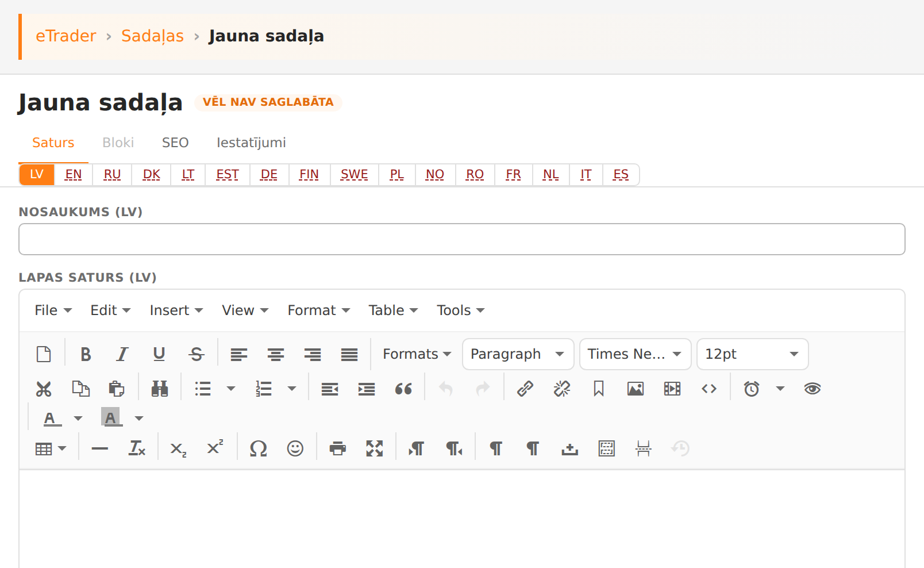924x568 pixels.
Task: Click the Paste clipboard icon
Action: [117, 389]
